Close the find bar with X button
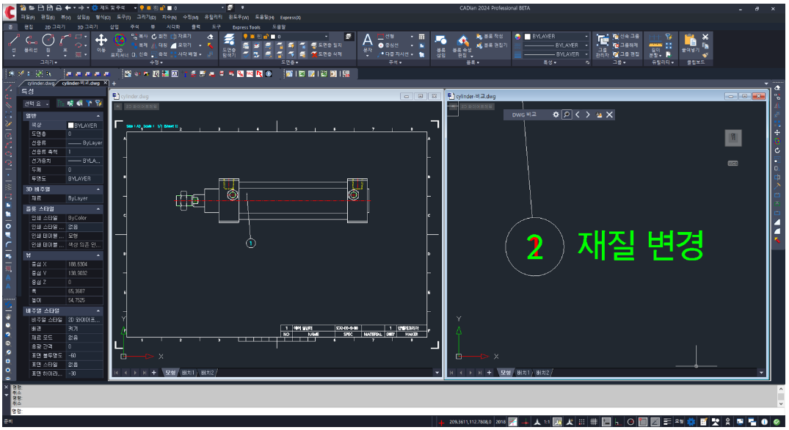Image resolution: width=789 pixels, height=430 pixels. (x=609, y=115)
